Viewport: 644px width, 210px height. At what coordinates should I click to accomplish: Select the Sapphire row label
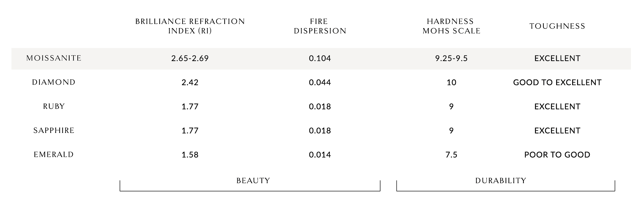(x=54, y=131)
